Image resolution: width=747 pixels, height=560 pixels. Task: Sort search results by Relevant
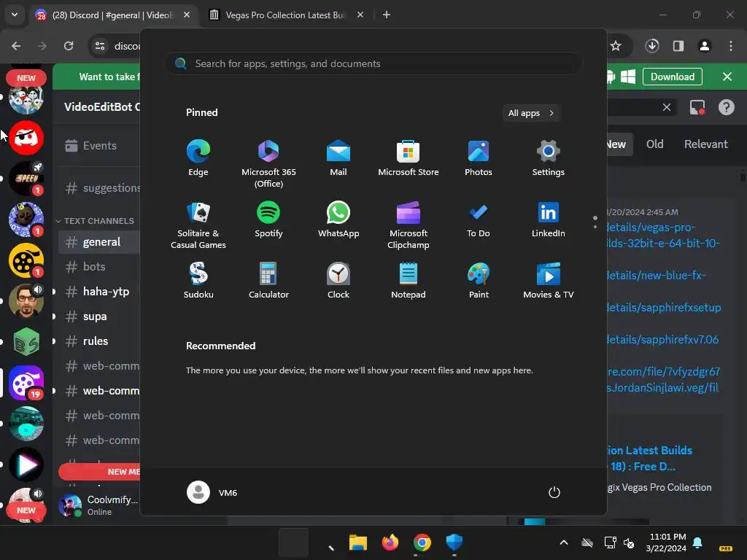pos(705,144)
